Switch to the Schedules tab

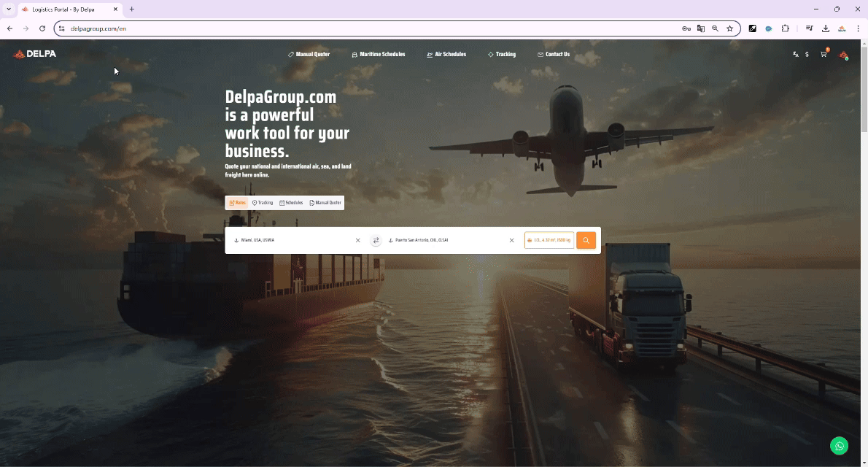click(291, 203)
